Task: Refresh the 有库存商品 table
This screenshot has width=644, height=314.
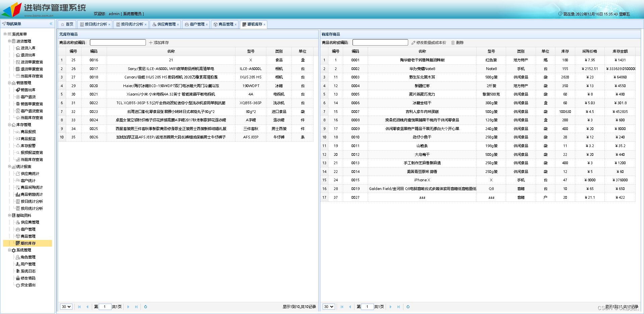Action: pos(408,307)
